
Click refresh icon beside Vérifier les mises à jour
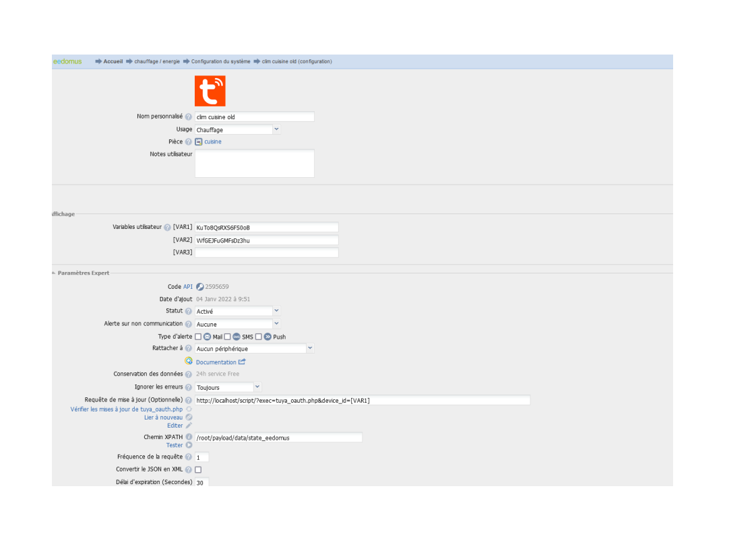coord(189,409)
